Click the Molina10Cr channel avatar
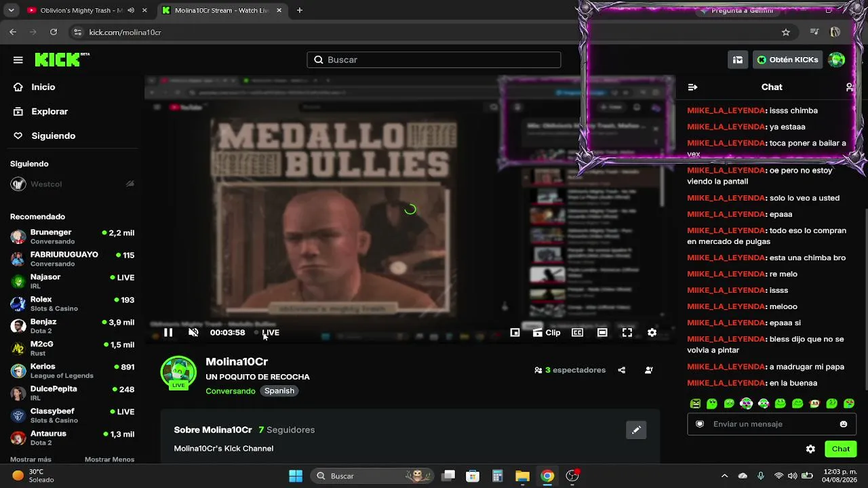This screenshot has height=488, width=868. (178, 372)
